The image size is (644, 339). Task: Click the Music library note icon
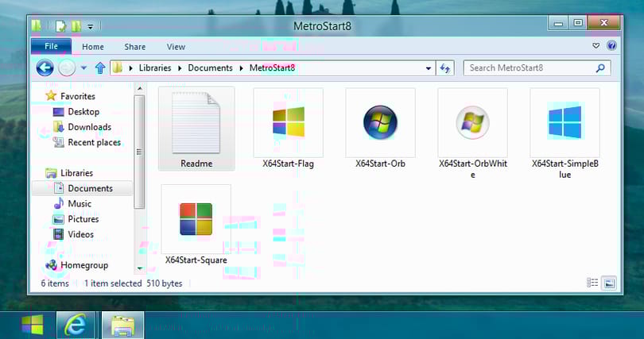point(59,204)
